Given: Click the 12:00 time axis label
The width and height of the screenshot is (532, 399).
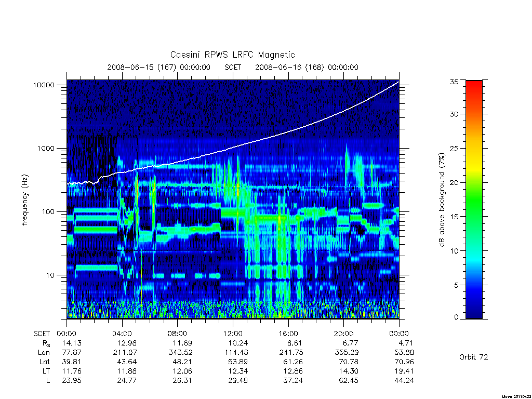Looking at the screenshot, I should [x=233, y=334].
